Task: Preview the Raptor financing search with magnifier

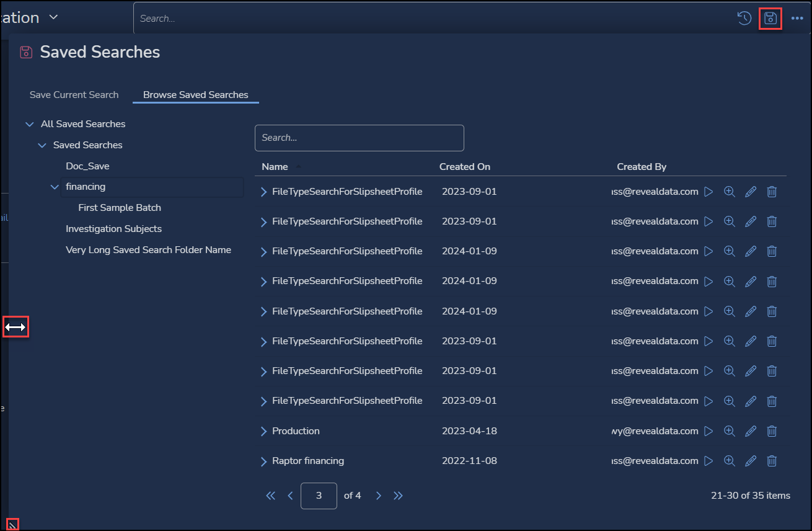Action: [x=730, y=461]
